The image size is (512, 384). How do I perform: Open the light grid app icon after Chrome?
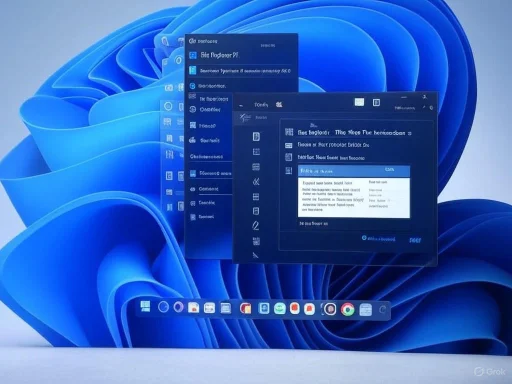click(366, 310)
